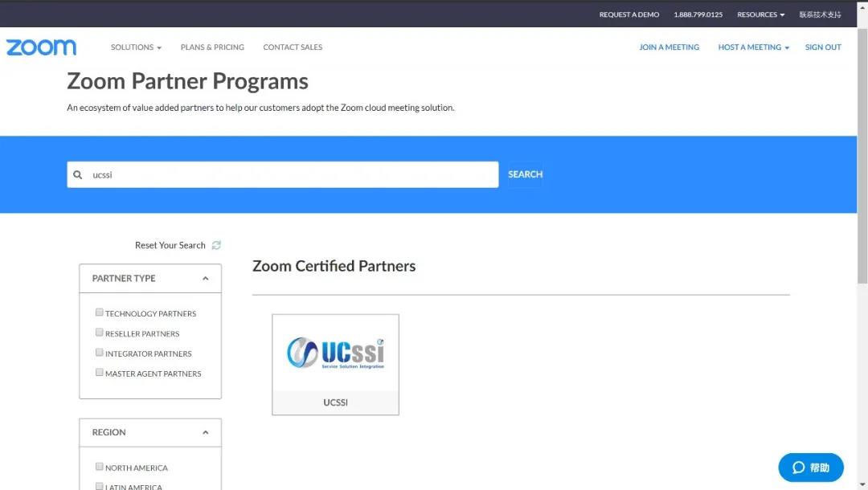Open the help chat bubble button

pyautogui.click(x=811, y=468)
